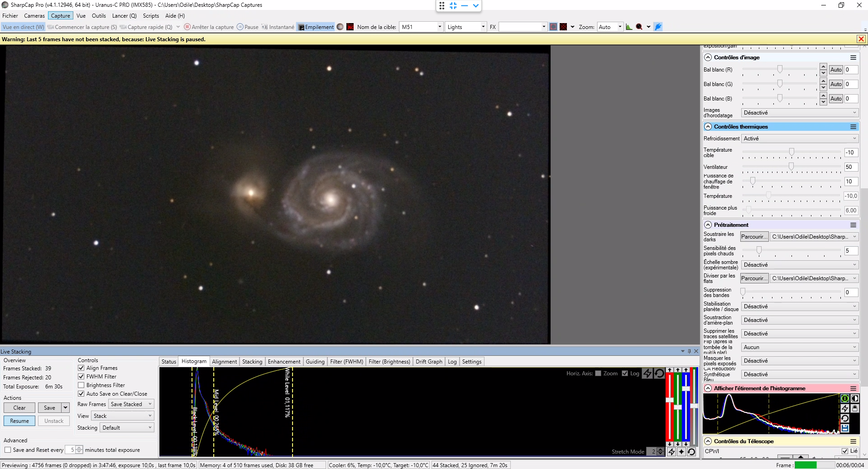Toggle the Empilement live stacking button
This screenshot has height=469, width=868.
point(316,27)
